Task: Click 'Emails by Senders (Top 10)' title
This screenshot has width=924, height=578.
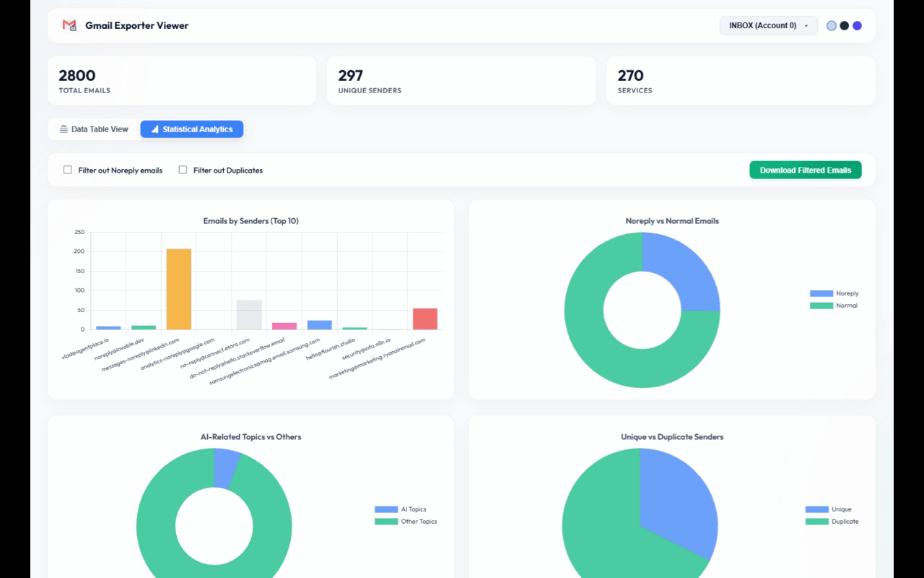Action: tap(250, 221)
